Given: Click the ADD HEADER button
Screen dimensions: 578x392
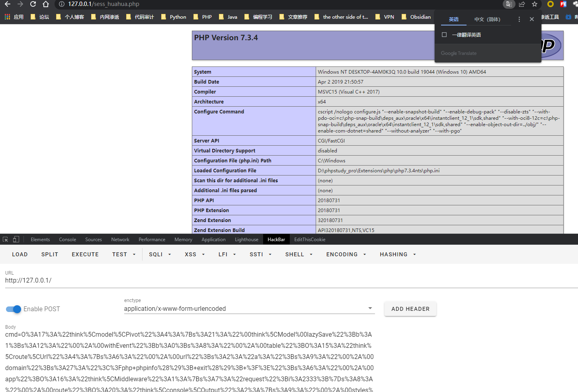Looking at the screenshot, I should pyautogui.click(x=410, y=309).
